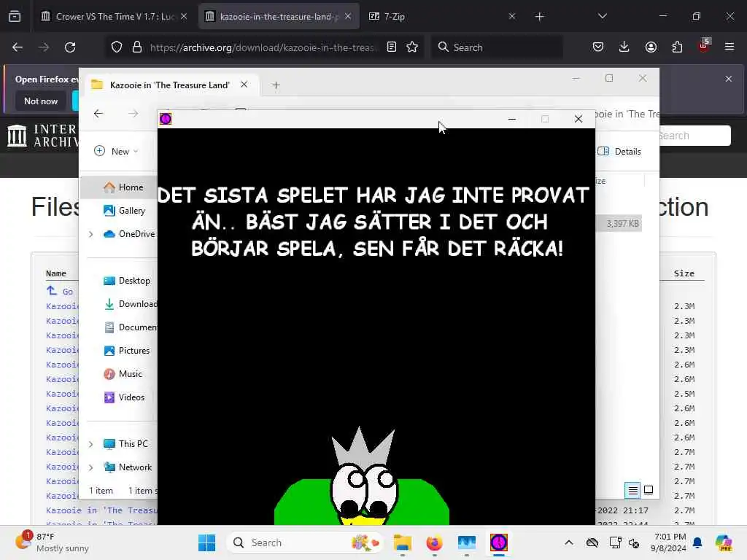Viewport: 747px width, 560px height.
Task: Open the Firefox account menu
Action: (651, 47)
